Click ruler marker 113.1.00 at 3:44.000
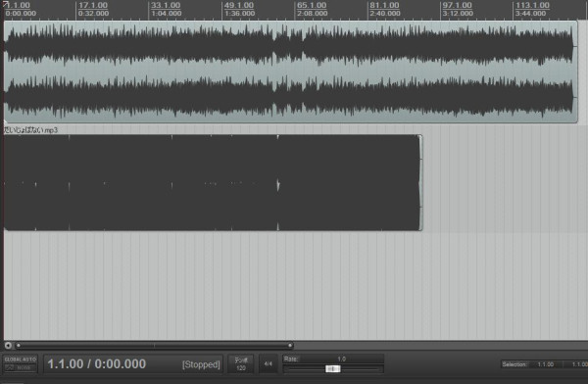This screenshot has width=588, height=384. [x=532, y=10]
